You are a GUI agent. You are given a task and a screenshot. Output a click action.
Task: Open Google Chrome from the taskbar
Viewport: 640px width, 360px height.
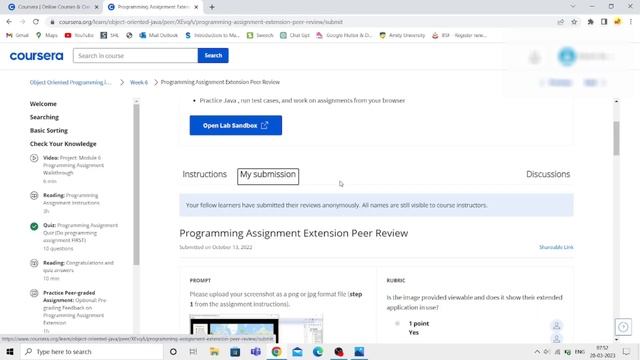coord(276,351)
